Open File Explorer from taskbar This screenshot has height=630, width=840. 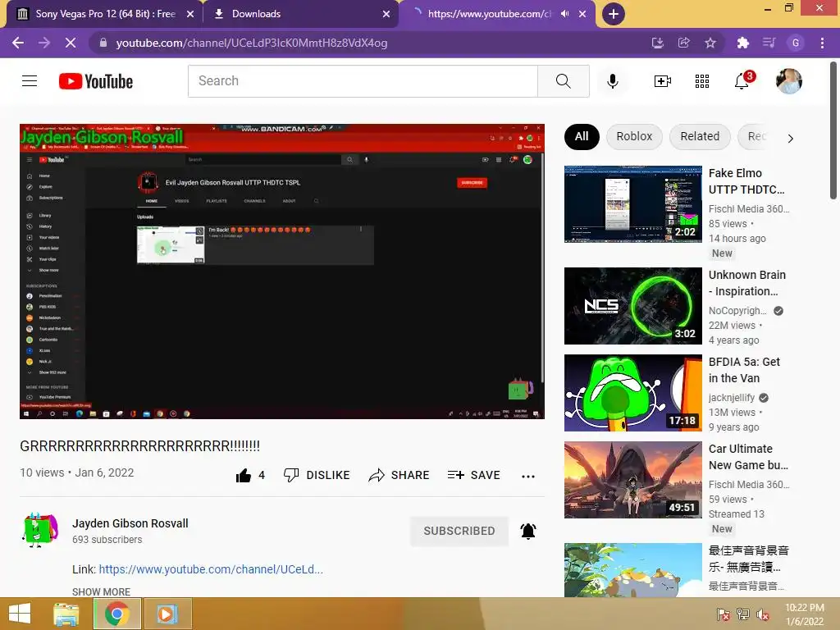pyautogui.click(x=66, y=614)
